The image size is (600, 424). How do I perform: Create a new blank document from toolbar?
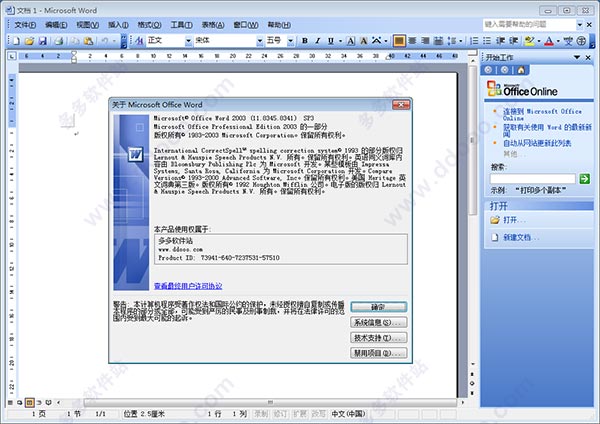[16, 41]
